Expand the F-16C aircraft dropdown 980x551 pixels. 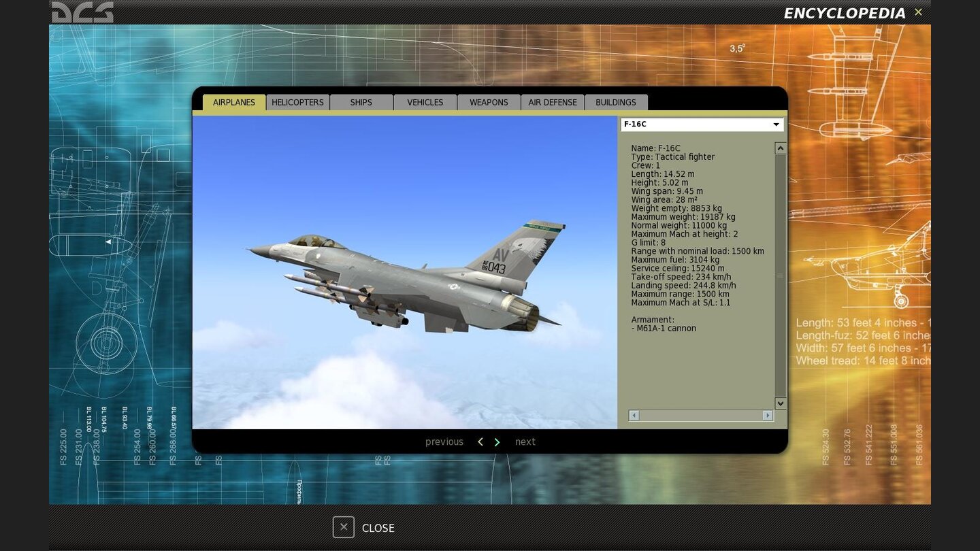coord(702,124)
